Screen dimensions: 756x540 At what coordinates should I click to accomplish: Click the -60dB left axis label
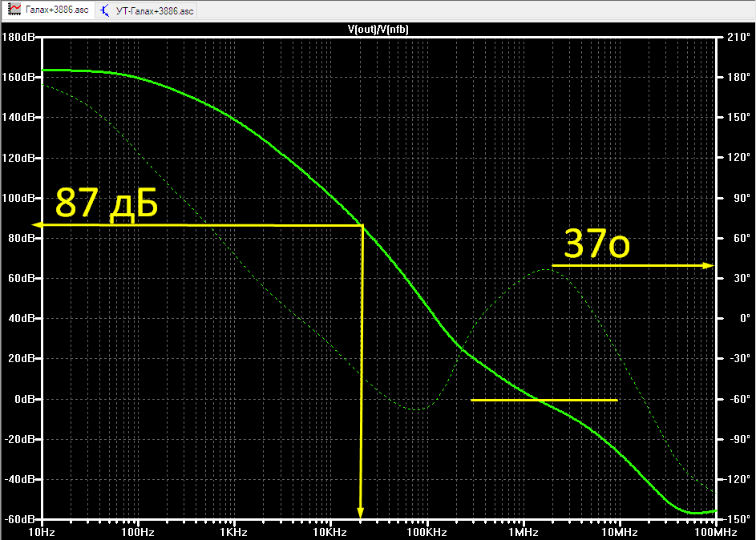pos(19,519)
